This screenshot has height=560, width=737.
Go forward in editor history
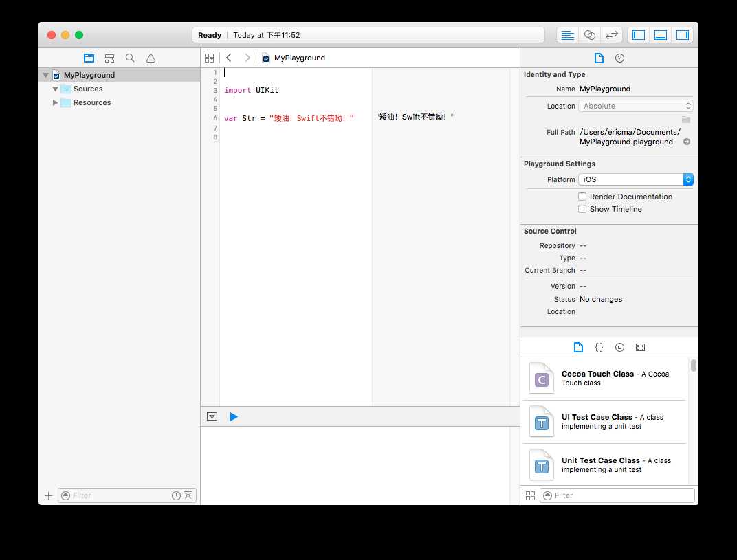247,58
